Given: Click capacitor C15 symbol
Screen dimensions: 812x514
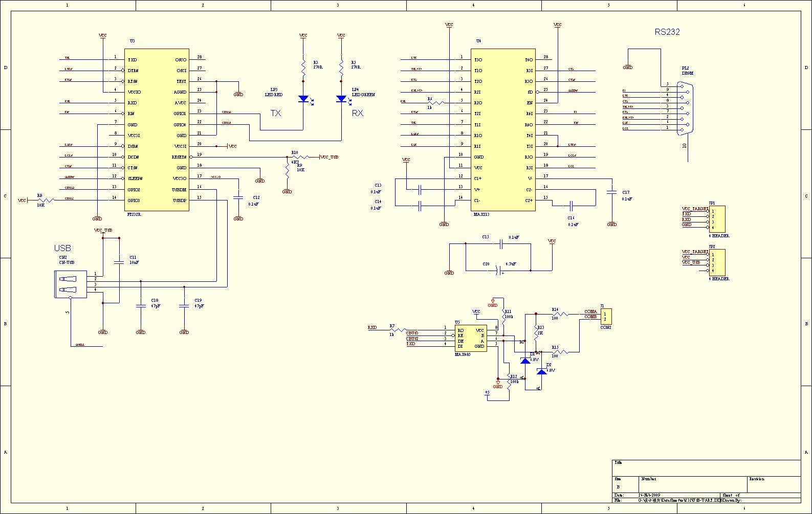Looking at the screenshot, I should click(x=501, y=244).
